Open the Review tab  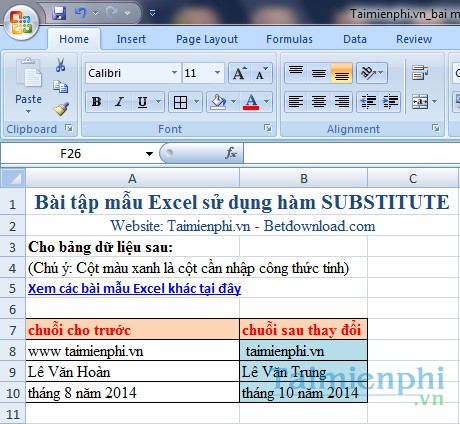click(x=414, y=39)
